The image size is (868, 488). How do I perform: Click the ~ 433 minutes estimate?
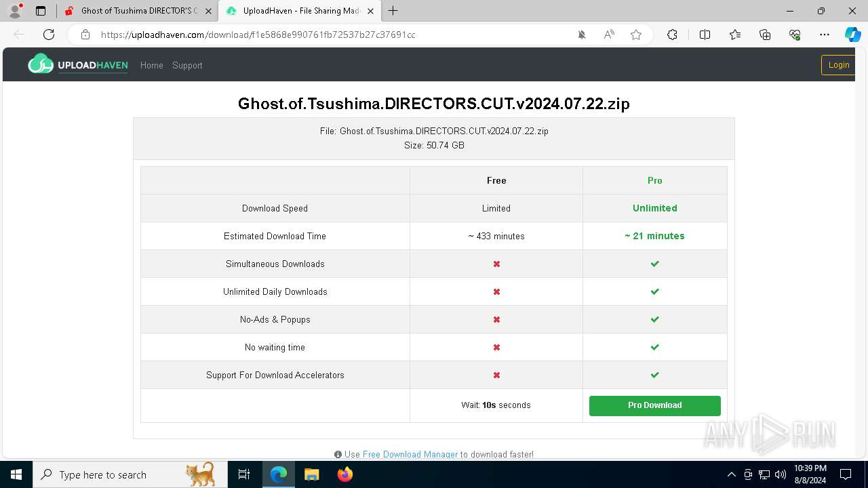496,236
